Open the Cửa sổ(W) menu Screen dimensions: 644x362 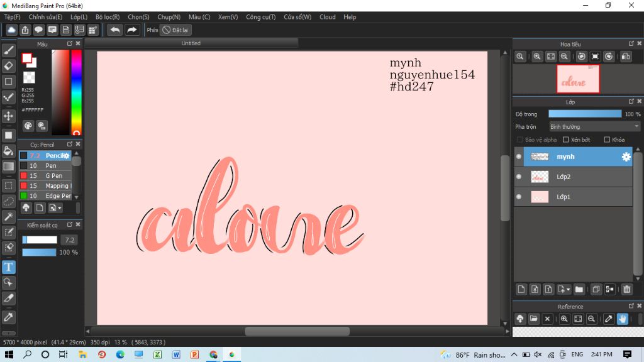pos(297,17)
